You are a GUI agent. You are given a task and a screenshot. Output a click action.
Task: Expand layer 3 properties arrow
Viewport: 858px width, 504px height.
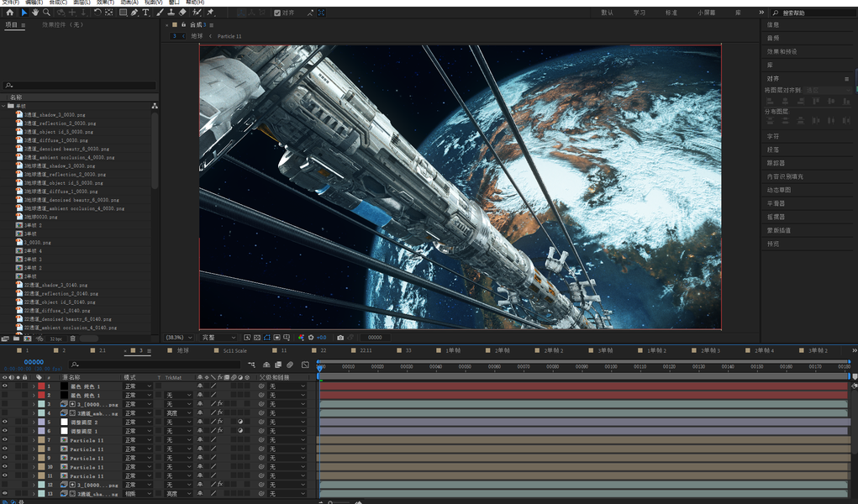pyautogui.click(x=34, y=404)
